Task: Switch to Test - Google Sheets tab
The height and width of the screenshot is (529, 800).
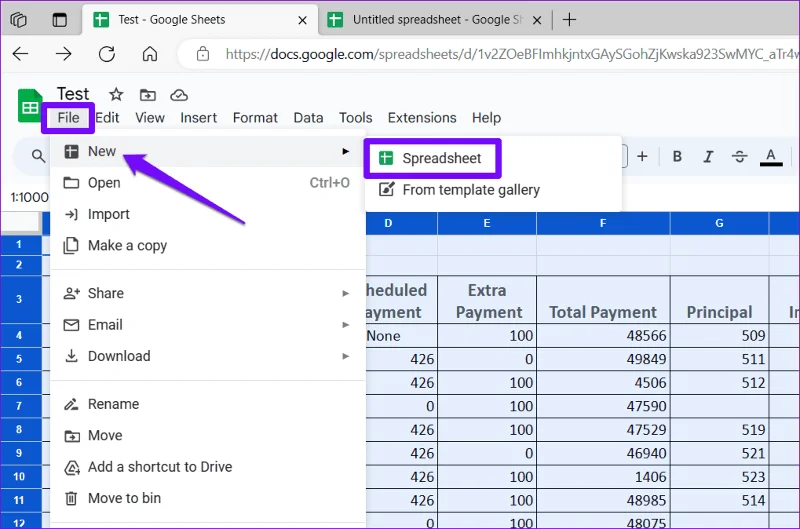Action: (199, 20)
